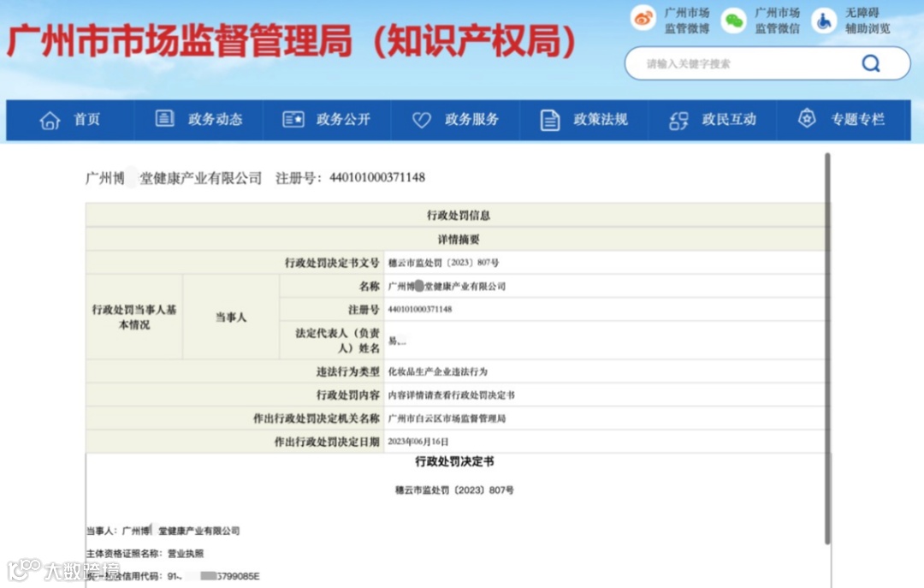Image resolution: width=924 pixels, height=588 pixels.
Task: Click the badge icon beside 专题专栏
Action: point(807,119)
